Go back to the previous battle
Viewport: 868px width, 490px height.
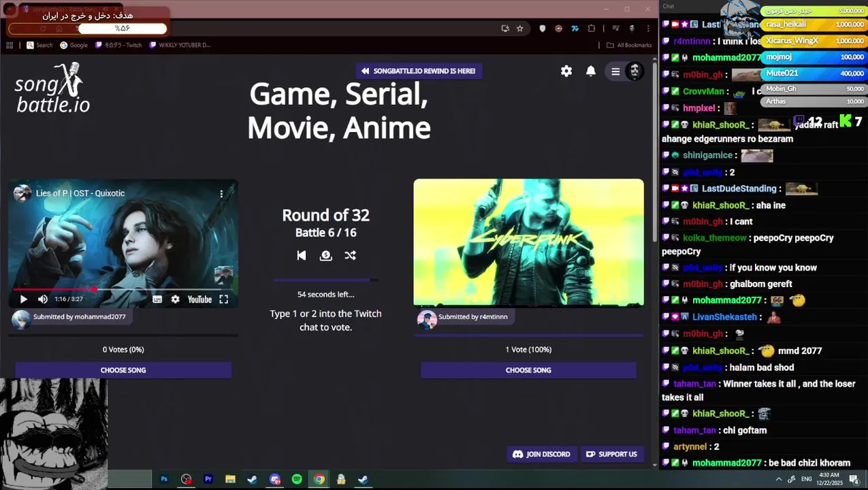302,255
